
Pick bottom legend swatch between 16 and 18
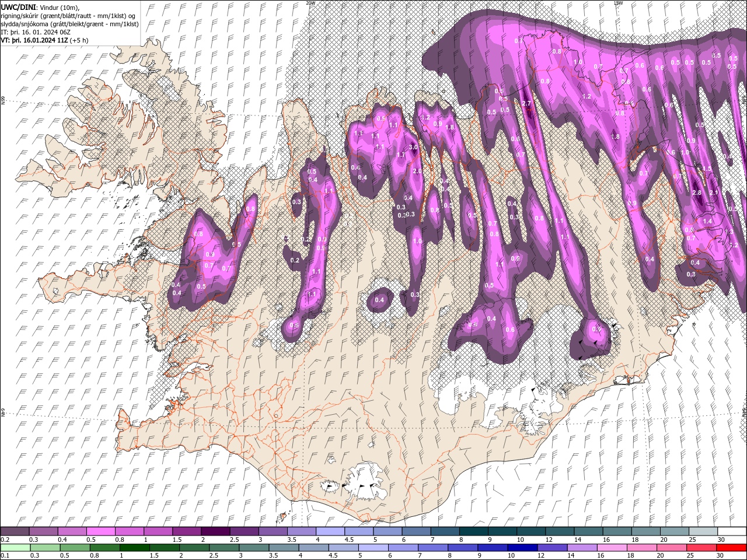[x=613, y=547]
